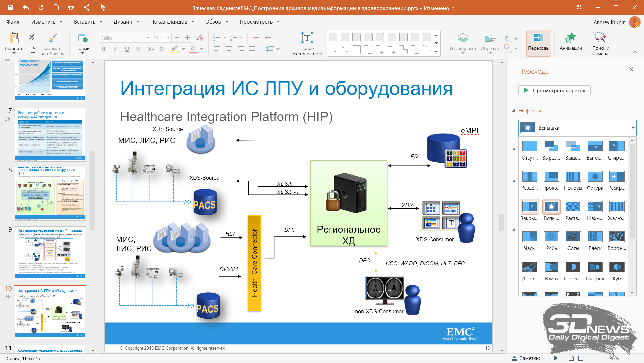Collapse the ribbon with the chevron

635,52
